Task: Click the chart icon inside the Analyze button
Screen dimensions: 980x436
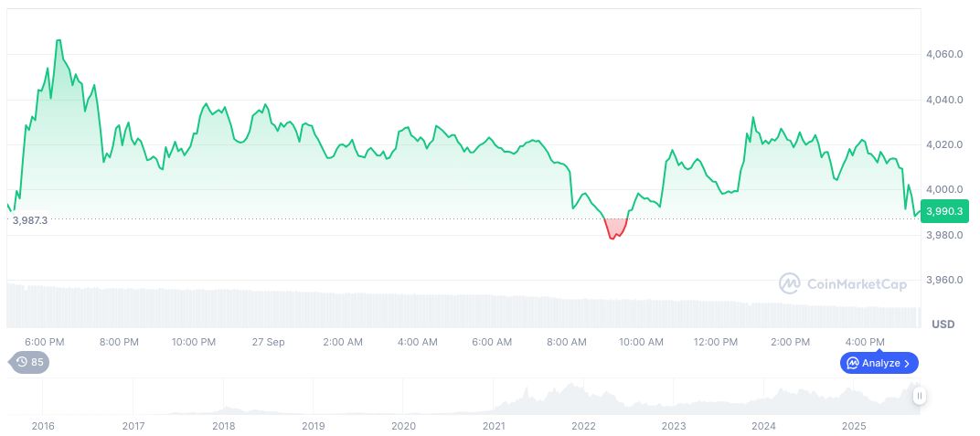Action: 852,363
